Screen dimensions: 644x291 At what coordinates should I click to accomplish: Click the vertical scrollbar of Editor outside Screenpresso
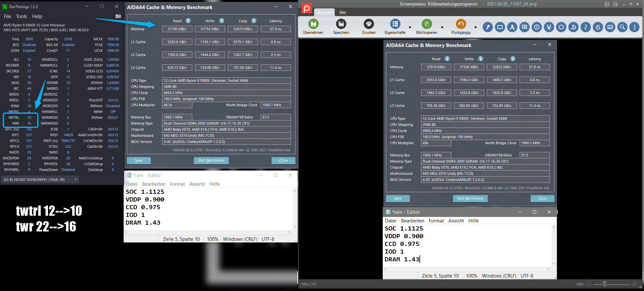[295, 209]
